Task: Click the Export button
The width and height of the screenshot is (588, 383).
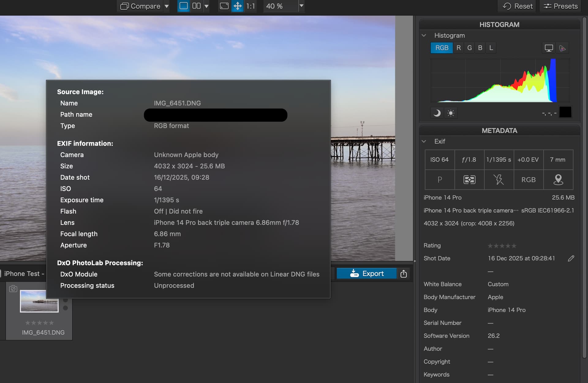Action: 367,273
